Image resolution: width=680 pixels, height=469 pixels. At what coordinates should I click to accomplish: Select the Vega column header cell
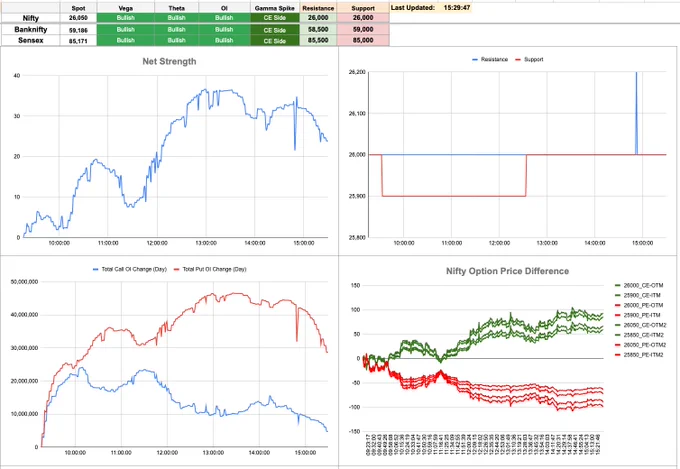pyautogui.click(x=125, y=8)
